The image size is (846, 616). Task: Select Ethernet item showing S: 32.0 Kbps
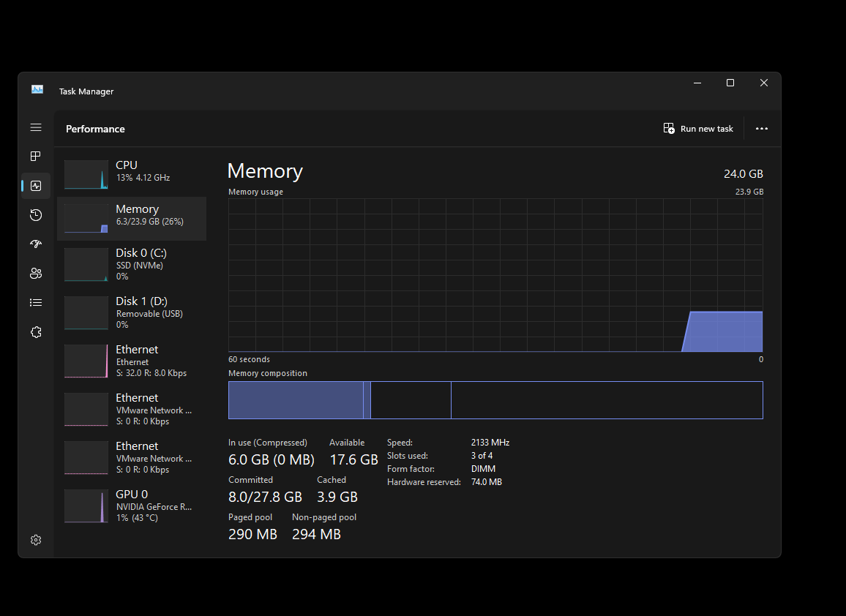click(132, 361)
